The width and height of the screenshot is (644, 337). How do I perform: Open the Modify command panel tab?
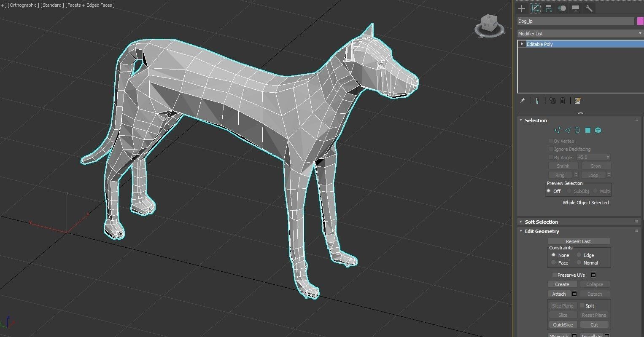(535, 8)
